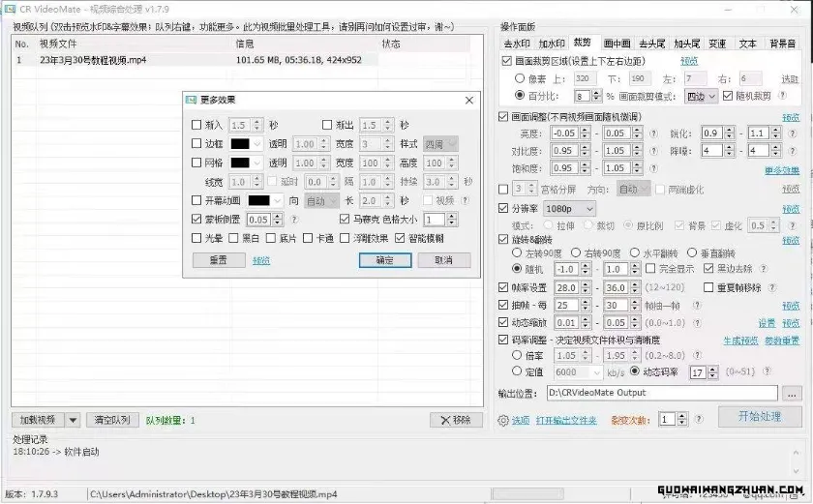Image resolution: width=813 pixels, height=504 pixels.
Task: Click the black 开幕动画 color swatch
Action: pyautogui.click(x=259, y=200)
